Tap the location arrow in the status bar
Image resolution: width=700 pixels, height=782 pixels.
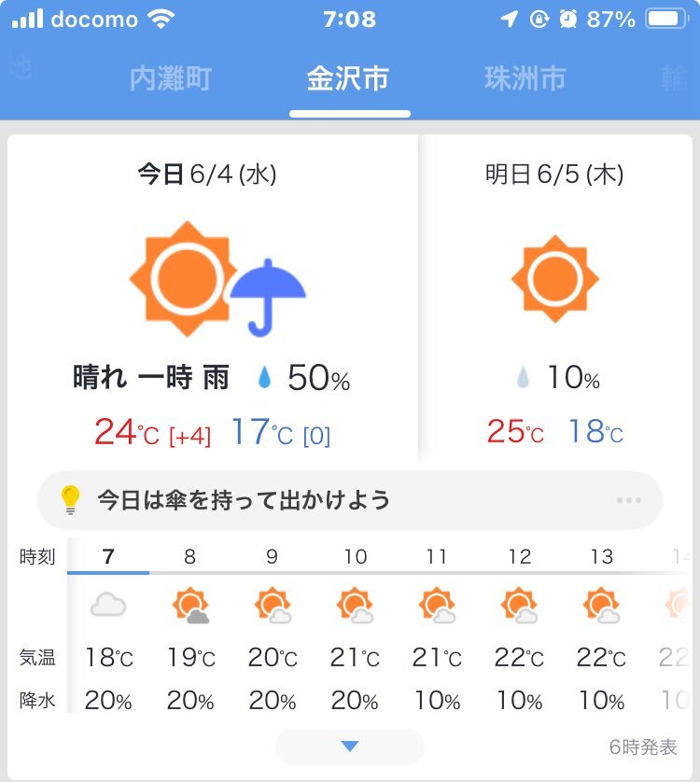(509, 19)
